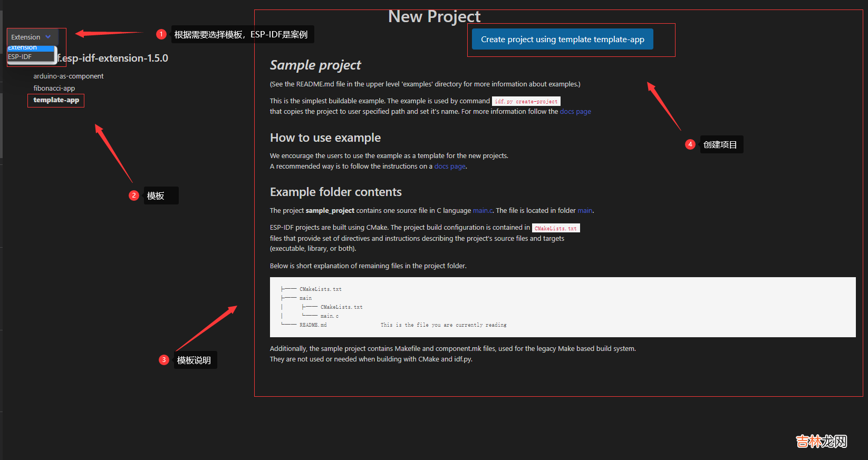Image resolution: width=868 pixels, height=460 pixels.
Task: Click the README.md line in folder tree
Action: 313,325
